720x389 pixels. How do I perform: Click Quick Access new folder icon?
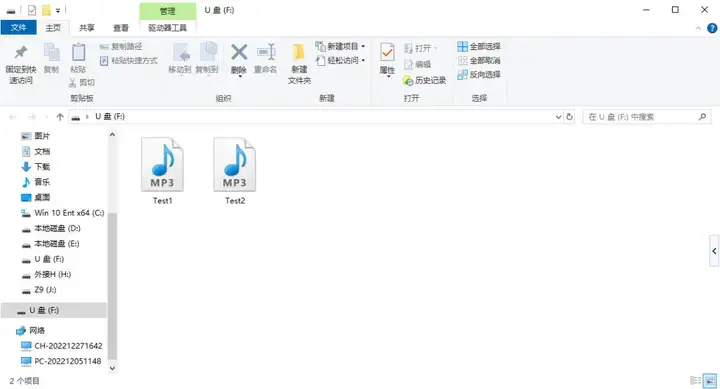46,10
